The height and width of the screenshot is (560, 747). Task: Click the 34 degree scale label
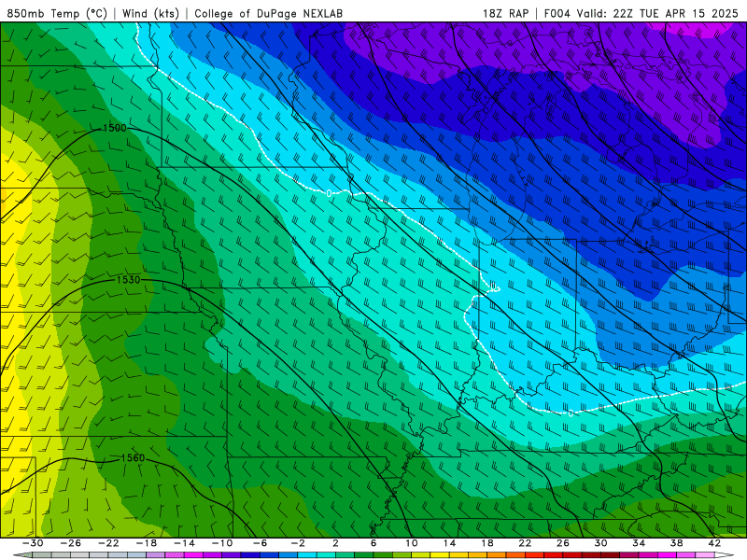639,543
